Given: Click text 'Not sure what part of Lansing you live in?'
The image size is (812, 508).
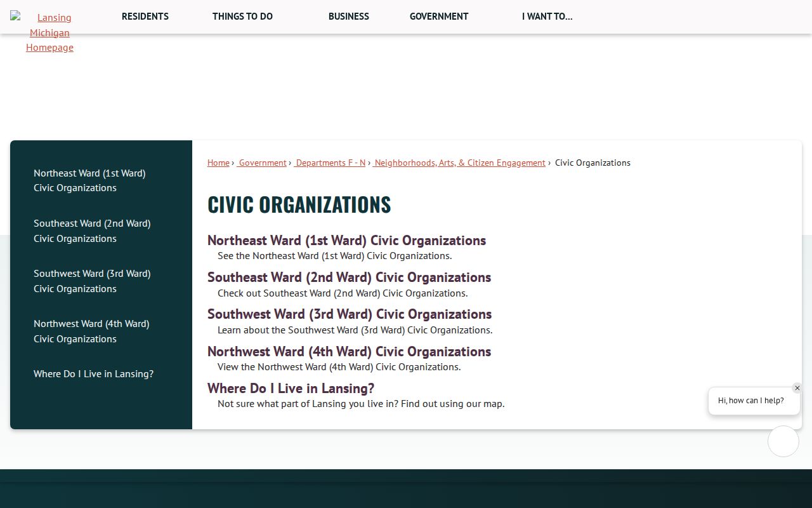Looking at the screenshot, I should click(308, 404).
